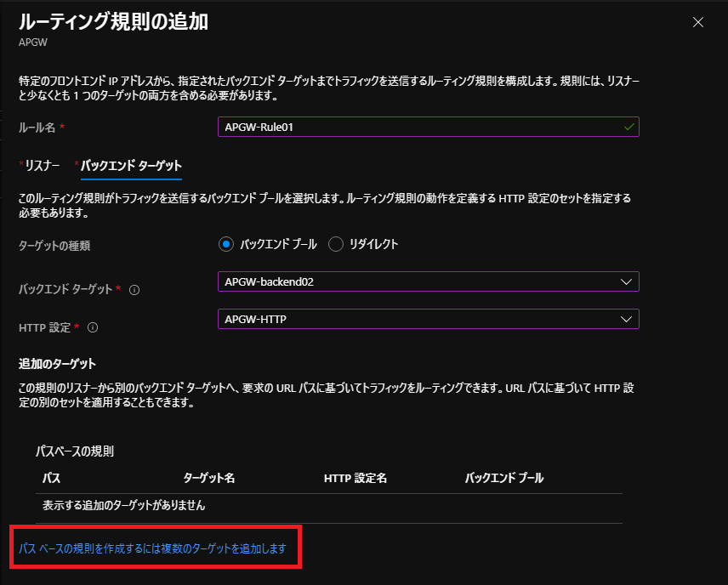Click the 追加のターゲット heading
The image size is (728, 585).
tap(57, 364)
